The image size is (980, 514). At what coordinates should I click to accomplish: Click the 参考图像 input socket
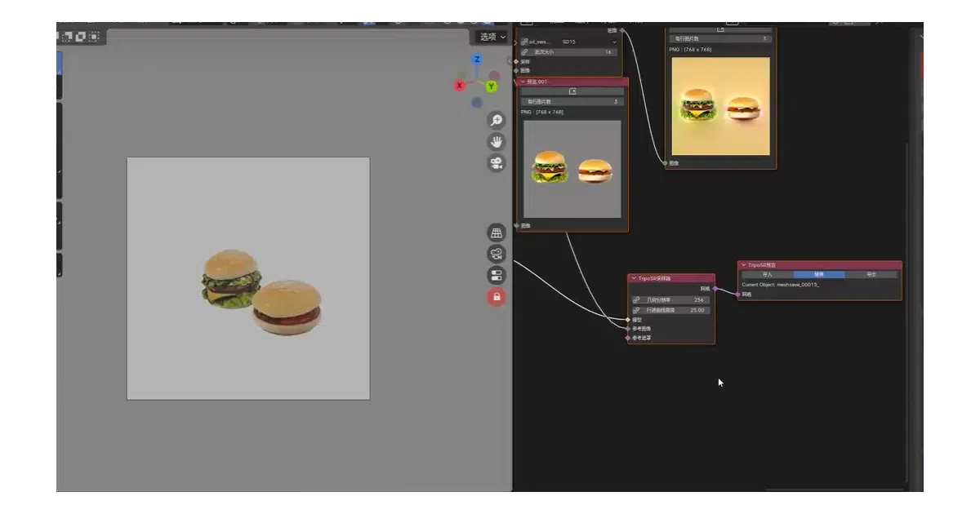628,329
